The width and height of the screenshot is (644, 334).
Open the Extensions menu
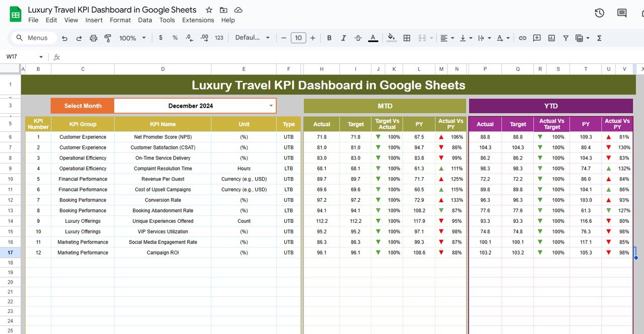(198, 20)
